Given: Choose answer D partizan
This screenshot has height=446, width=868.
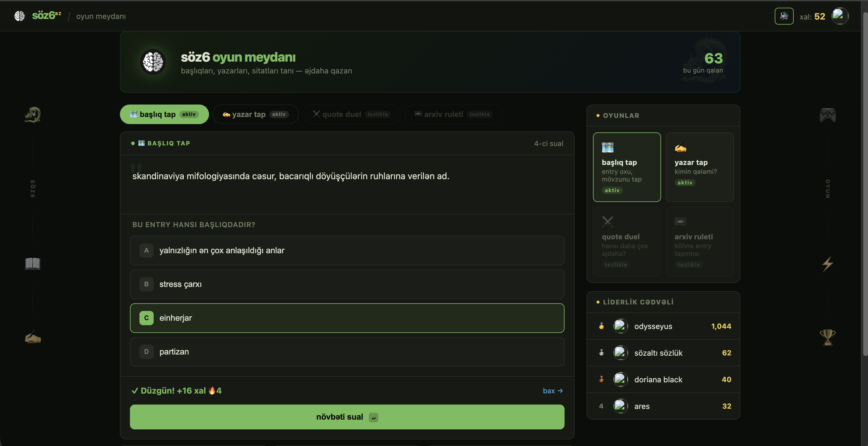Looking at the screenshot, I should (347, 352).
